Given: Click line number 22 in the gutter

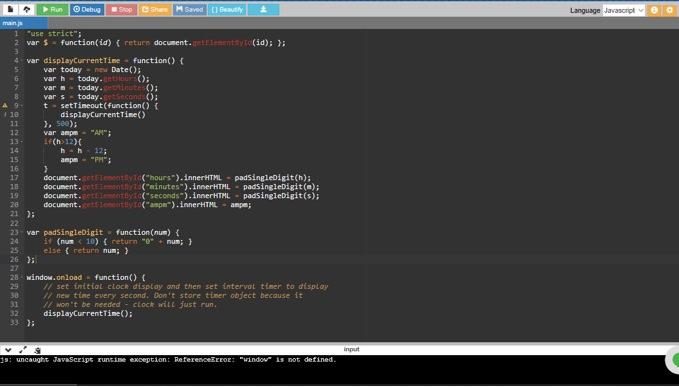Looking at the screenshot, I should point(14,223).
